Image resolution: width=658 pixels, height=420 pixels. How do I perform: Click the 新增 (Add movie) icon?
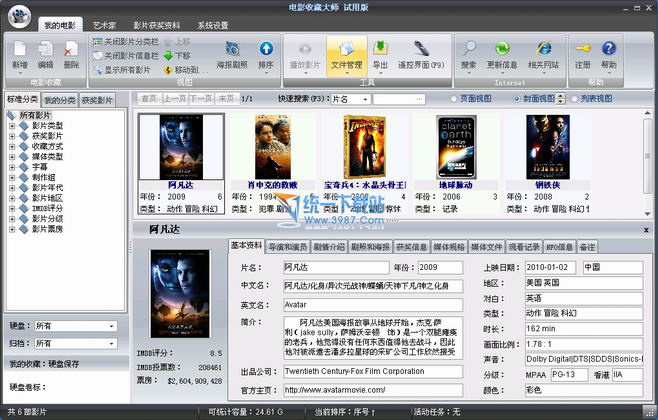click(19, 50)
